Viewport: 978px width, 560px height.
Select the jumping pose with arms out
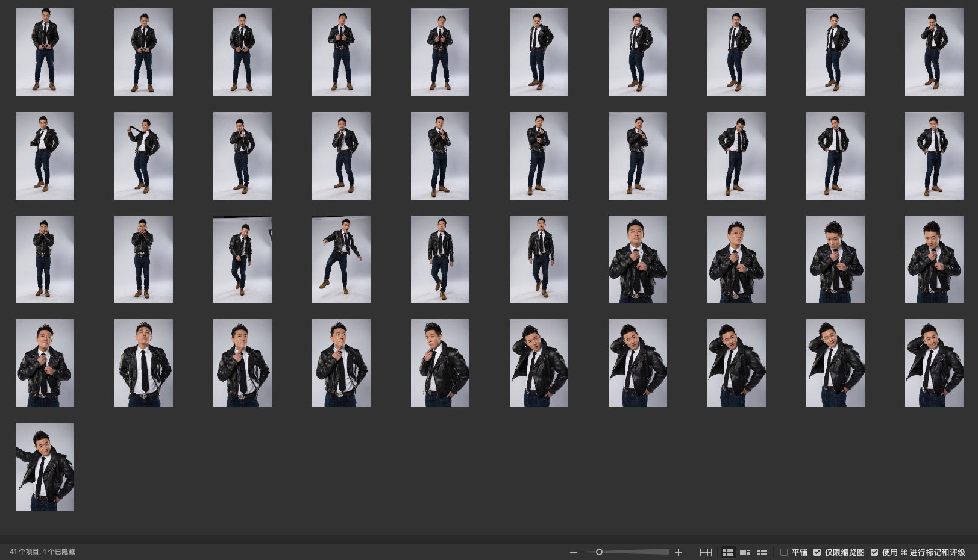341,260
